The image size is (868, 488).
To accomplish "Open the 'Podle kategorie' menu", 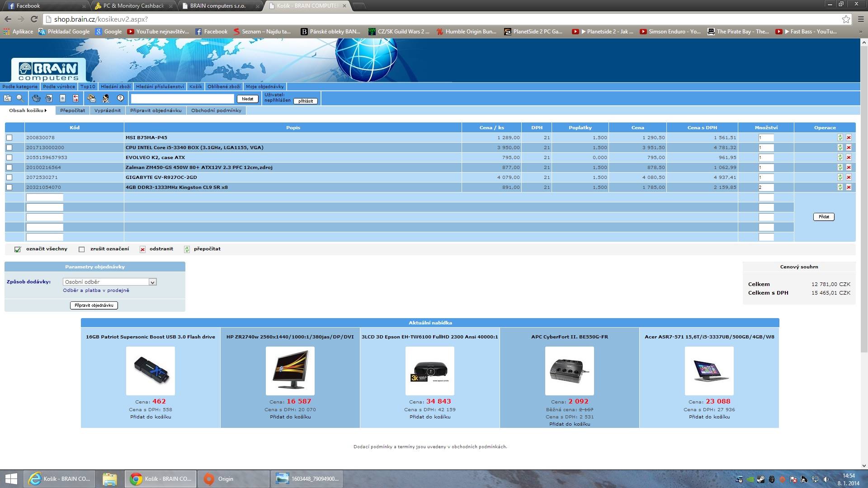I will (x=20, y=87).
